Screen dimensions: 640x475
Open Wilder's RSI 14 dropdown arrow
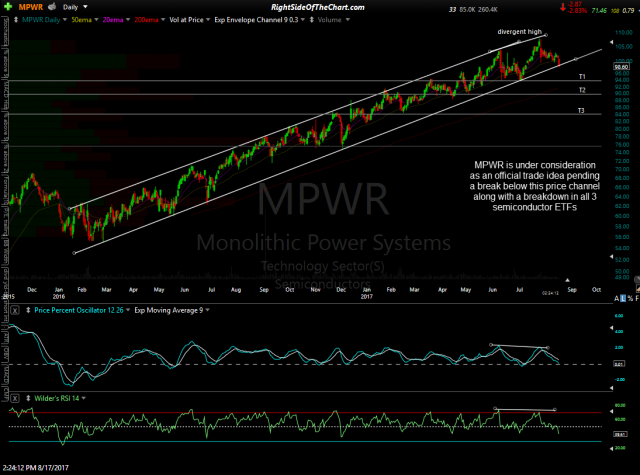(x=84, y=398)
